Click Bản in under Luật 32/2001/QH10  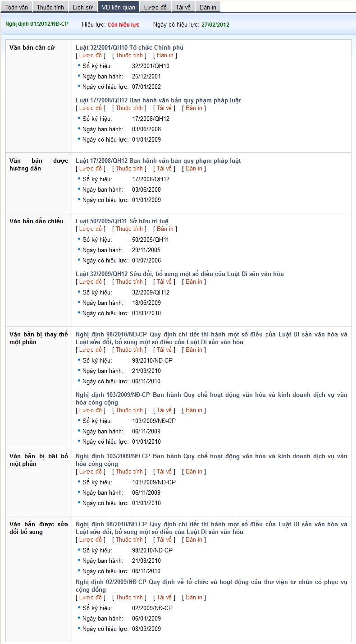[165, 55]
